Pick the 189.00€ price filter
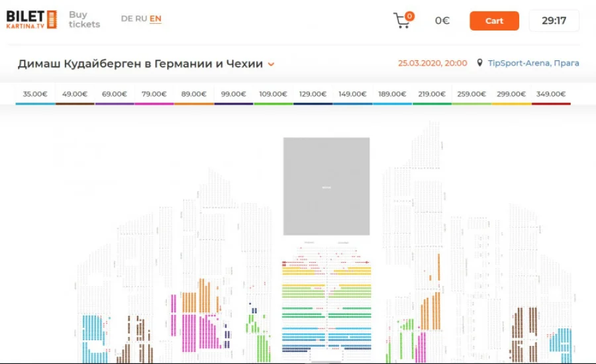The image size is (596, 364). point(392,95)
